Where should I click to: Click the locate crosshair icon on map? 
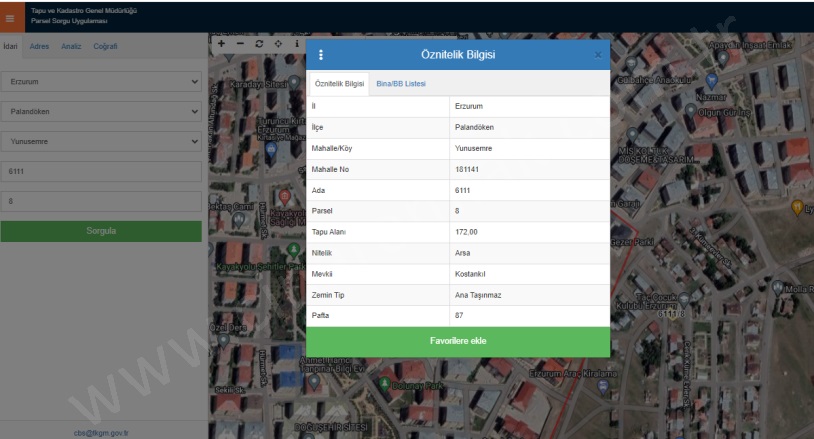click(x=277, y=45)
